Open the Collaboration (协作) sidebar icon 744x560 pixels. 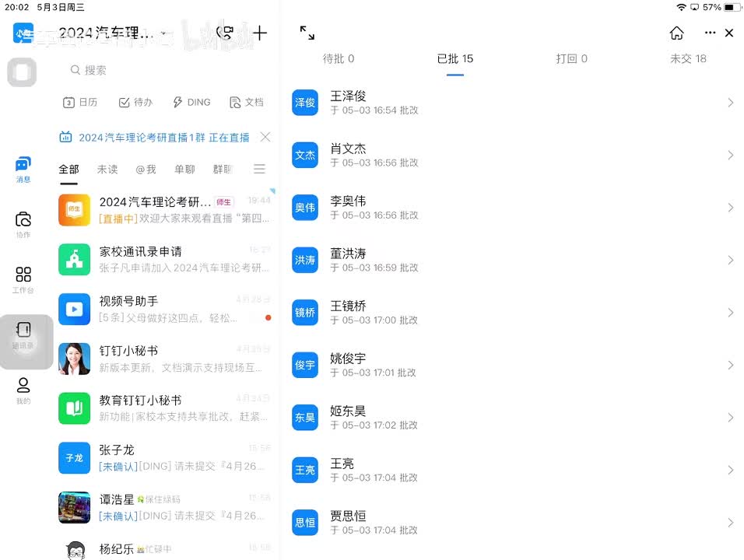click(23, 225)
